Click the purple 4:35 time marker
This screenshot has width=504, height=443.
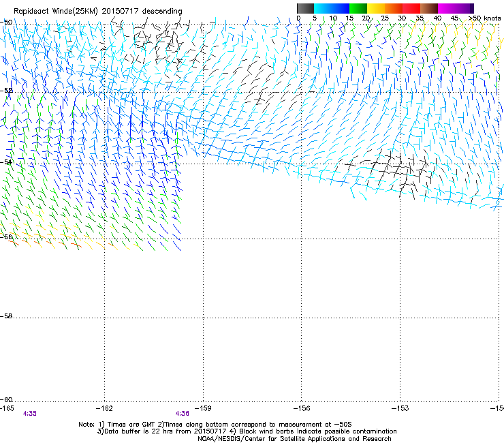click(x=29, y=414)
